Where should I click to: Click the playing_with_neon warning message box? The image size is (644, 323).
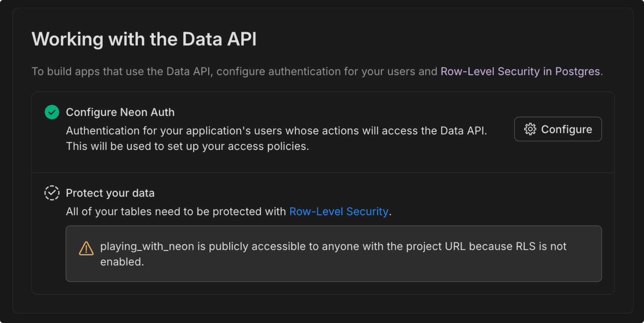point(334,253)
